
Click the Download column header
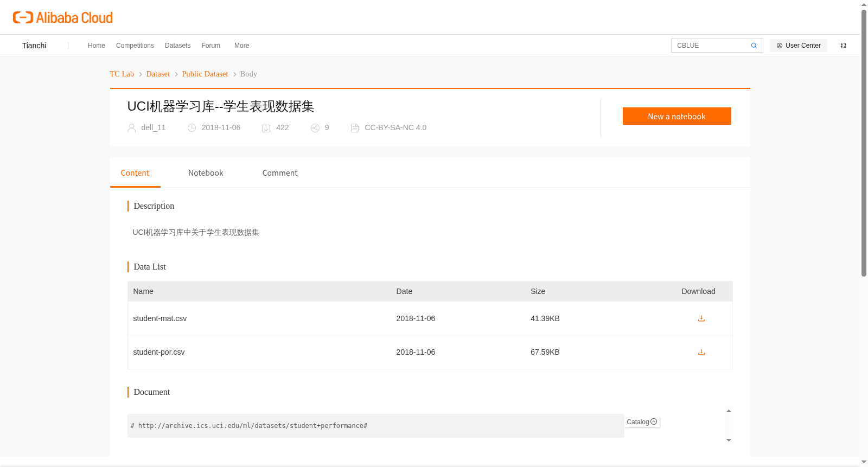pos(698,291)
